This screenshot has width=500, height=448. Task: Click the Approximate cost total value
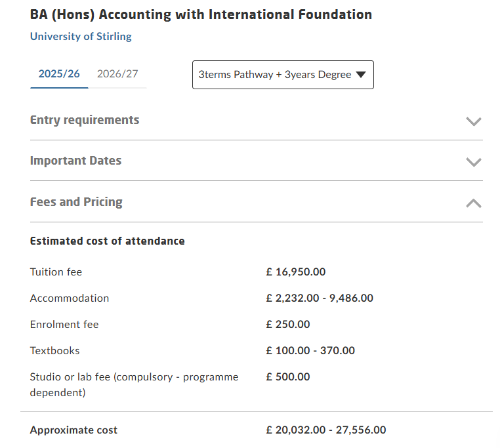click(326, 430)
